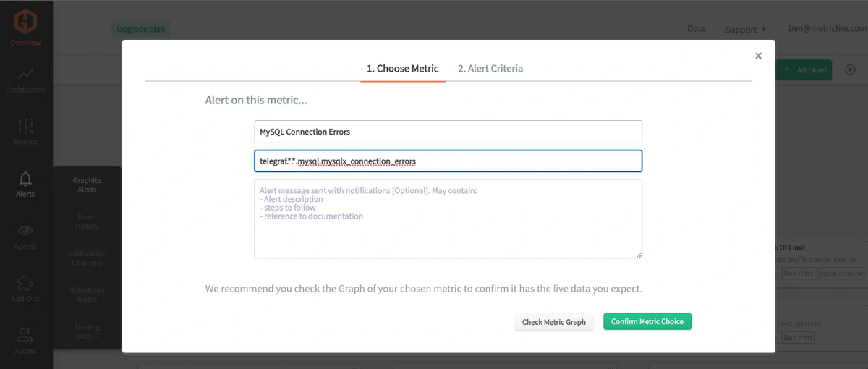Click the ben@metricfire.com account label
This screenshot has height=369, width=868.
827,28
